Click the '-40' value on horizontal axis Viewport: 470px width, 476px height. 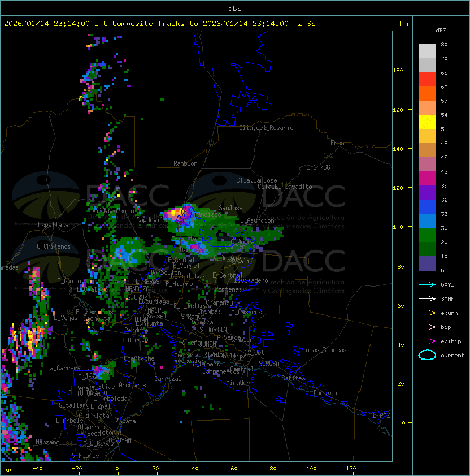pyautogui.click(x=37, y=469)
